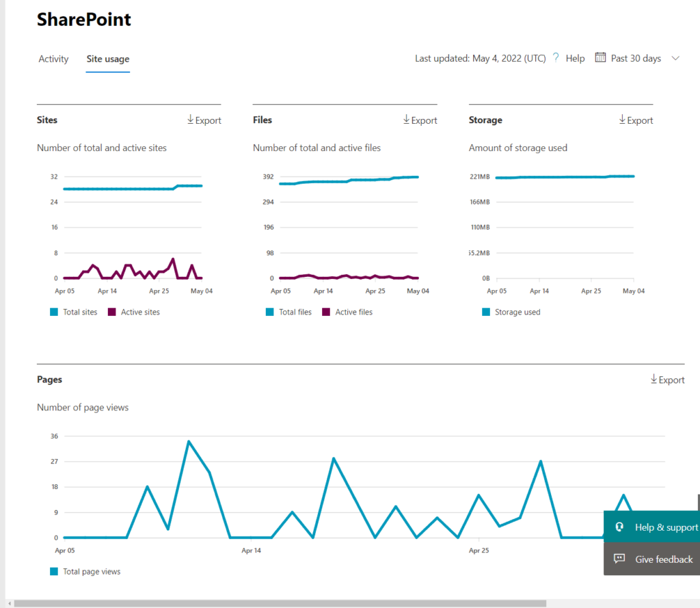Viewport: 700px width, 608px height.
Task: Click the SharePoint page title
Action: click(x=84, y=20)
